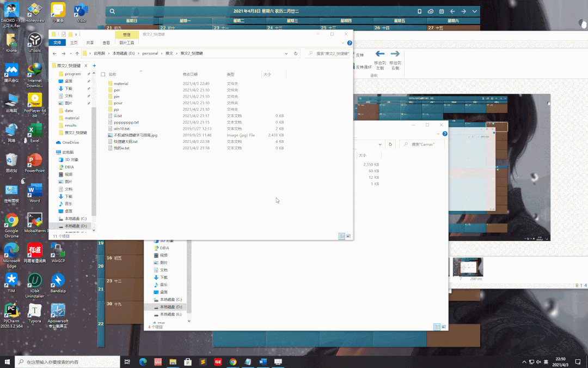The width and height of the screenshot is (588, 368).
Task: Expand the ribbon chevron in front Explorer
Action: pos(343,43)
